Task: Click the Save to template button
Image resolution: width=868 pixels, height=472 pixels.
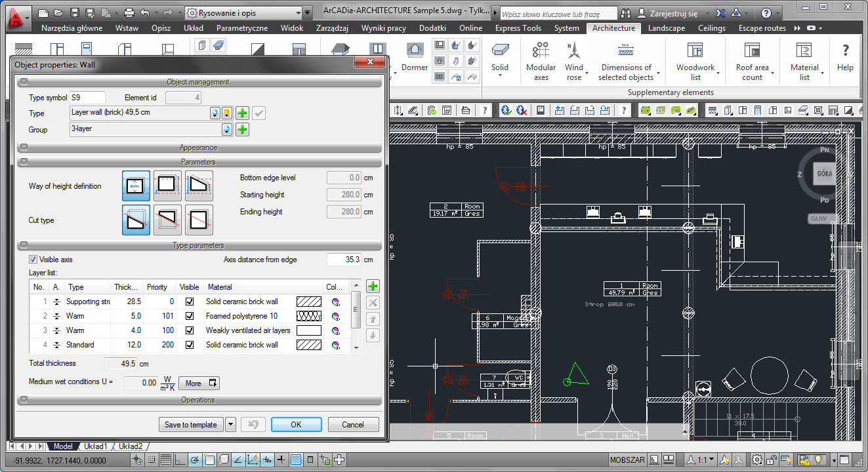Action: (190, 425)
